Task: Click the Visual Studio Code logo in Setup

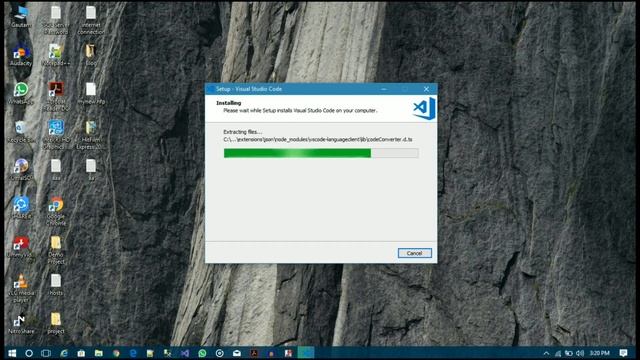Action: (424, 109)
